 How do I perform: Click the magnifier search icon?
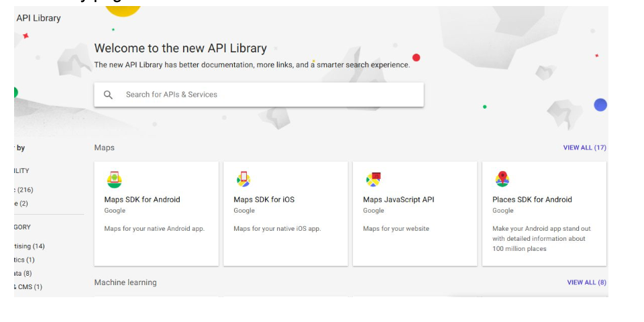coord(108,95)
